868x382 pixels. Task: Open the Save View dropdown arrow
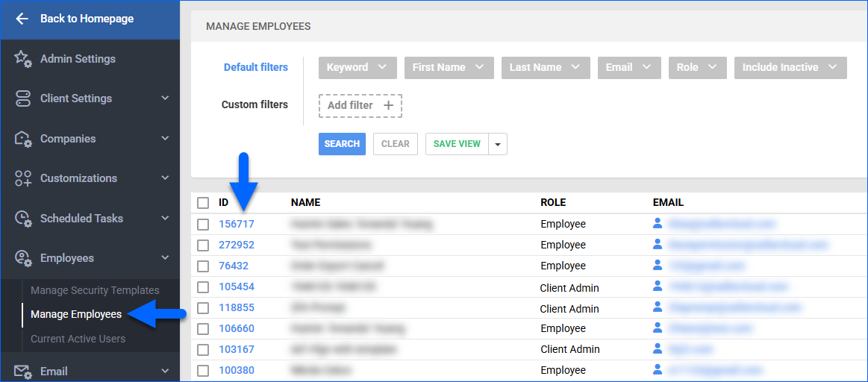point(498,144)
